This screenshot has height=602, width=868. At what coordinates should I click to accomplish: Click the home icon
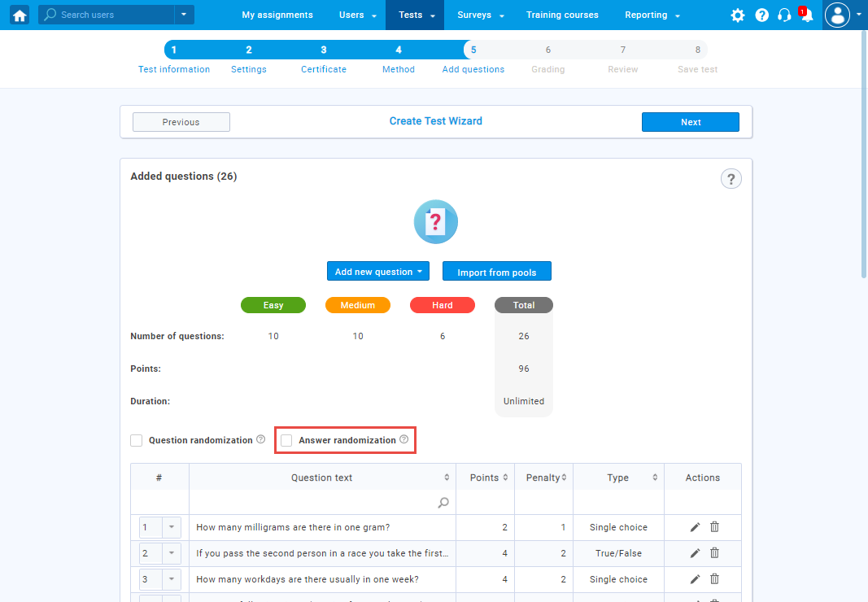[x=19, y=15]
